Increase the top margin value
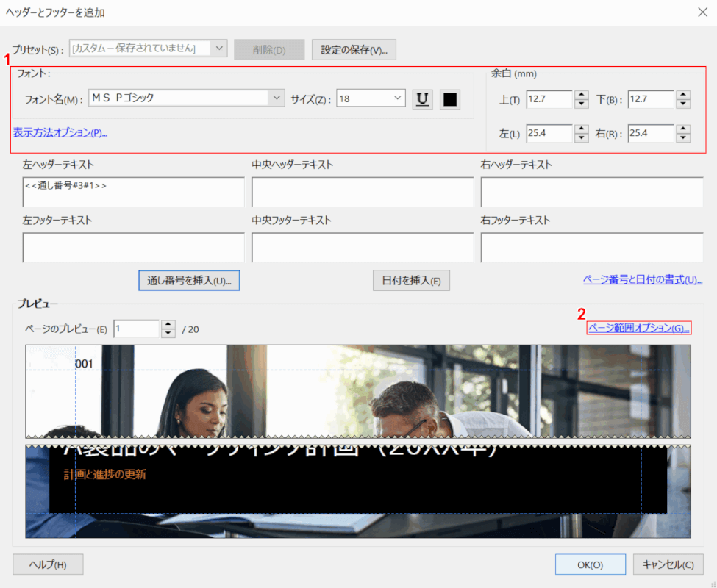The width and height of the screenshot is (717, 588). [582, 95]
